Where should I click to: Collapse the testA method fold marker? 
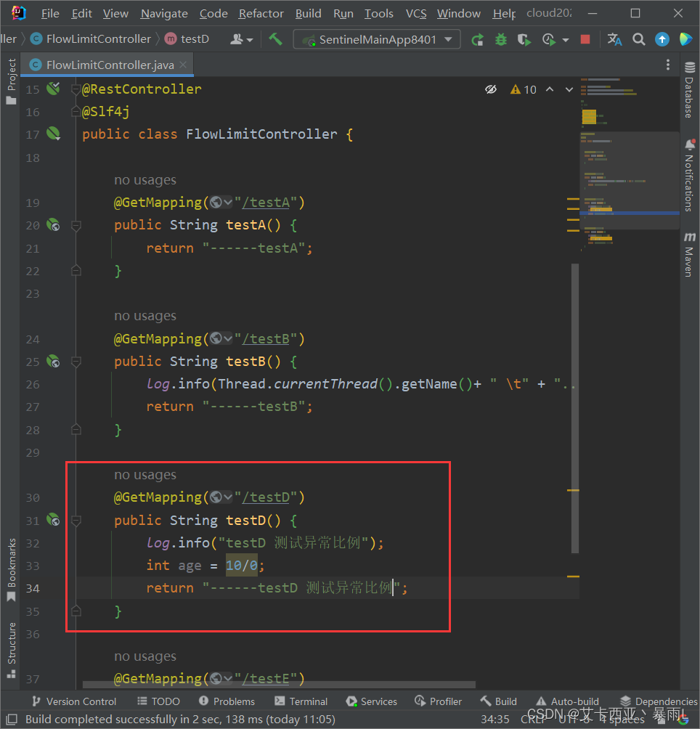pyautogui.click(x=76, y=226)
